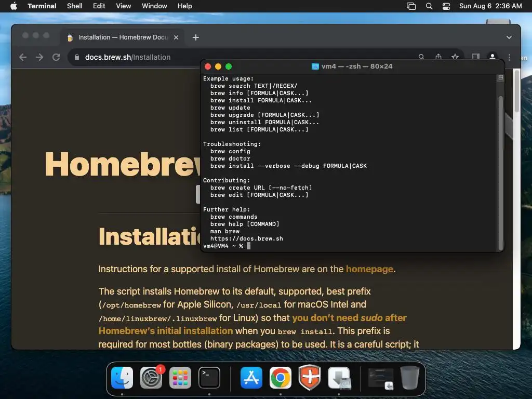Close the Homebrew Documentation tab
Viewport: 532px width, 399px height.
tap(176, 37)
